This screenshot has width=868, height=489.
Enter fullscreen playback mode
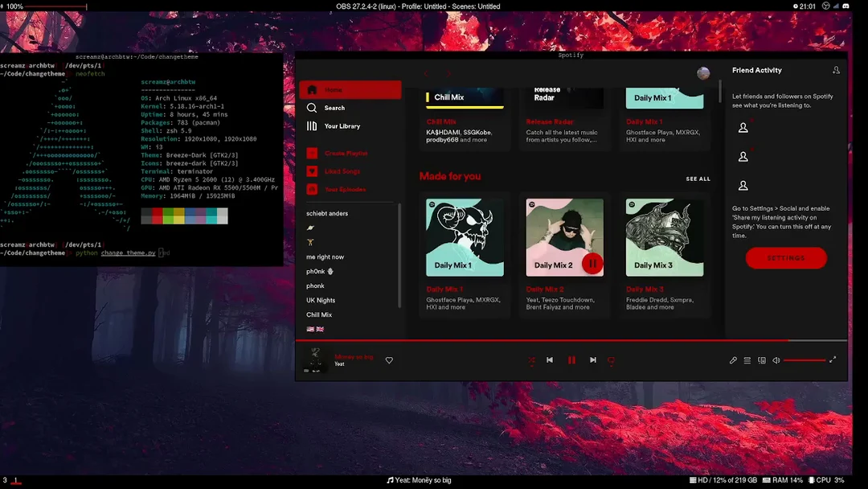[833, 360]
